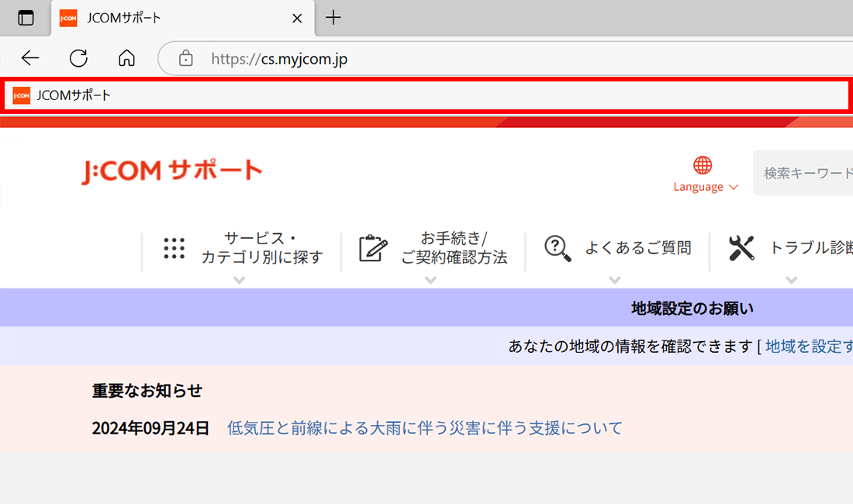Reload the page with the refresh icon

point(78,57)
